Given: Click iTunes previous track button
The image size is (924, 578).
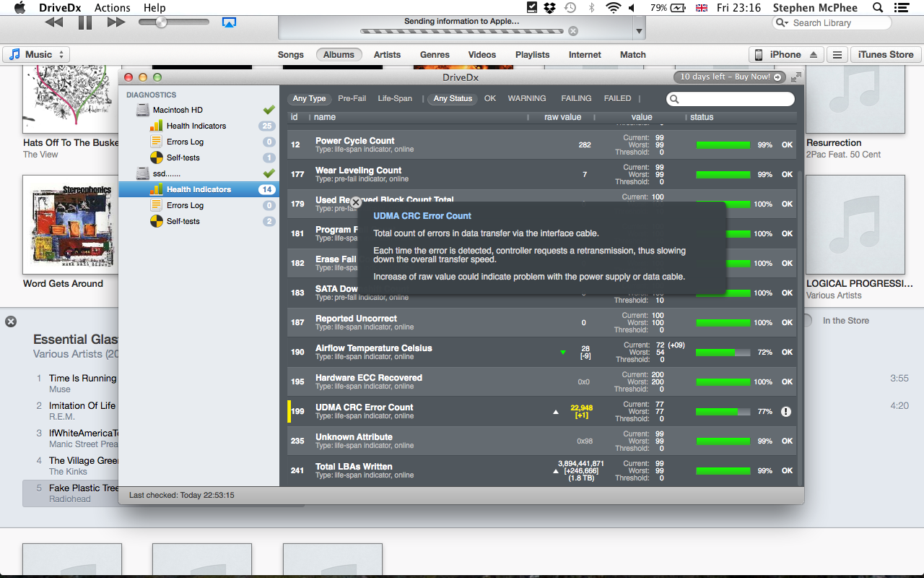Looking at the screenshot, I should click(x=53, y=22).
